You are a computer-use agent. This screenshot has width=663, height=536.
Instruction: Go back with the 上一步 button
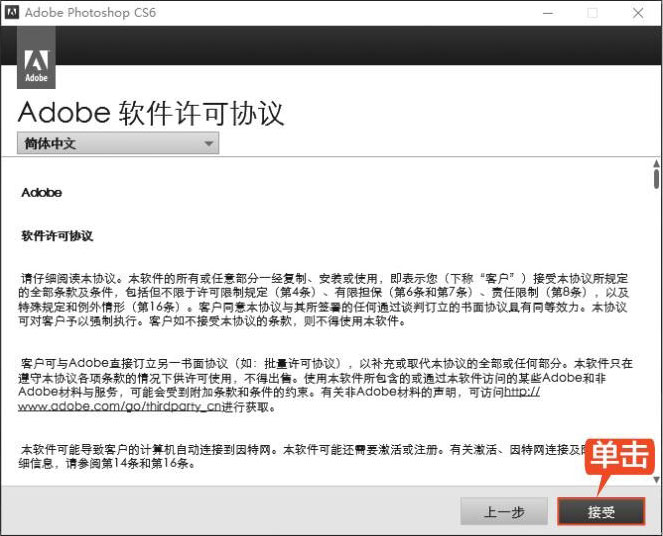504,511
